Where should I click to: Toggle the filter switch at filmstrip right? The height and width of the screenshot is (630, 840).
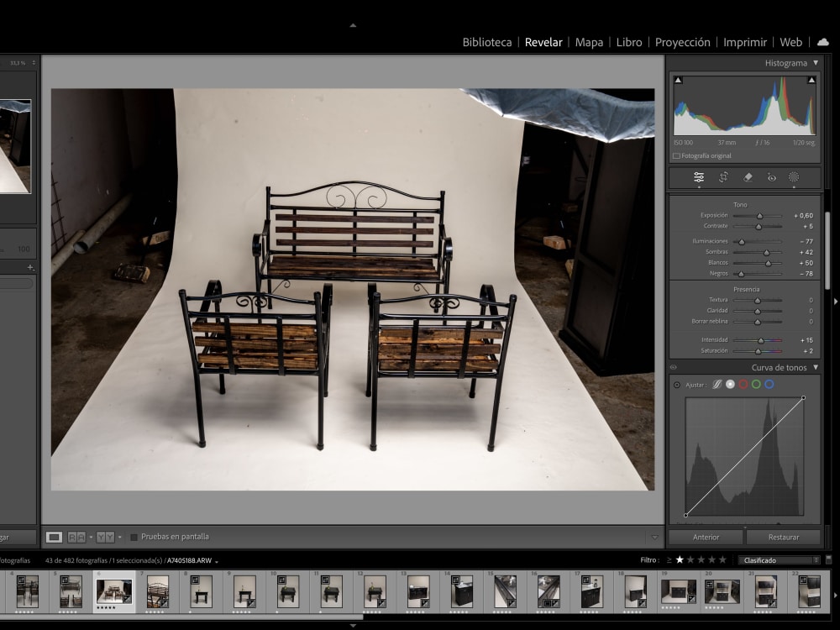(x=828, y=559)
